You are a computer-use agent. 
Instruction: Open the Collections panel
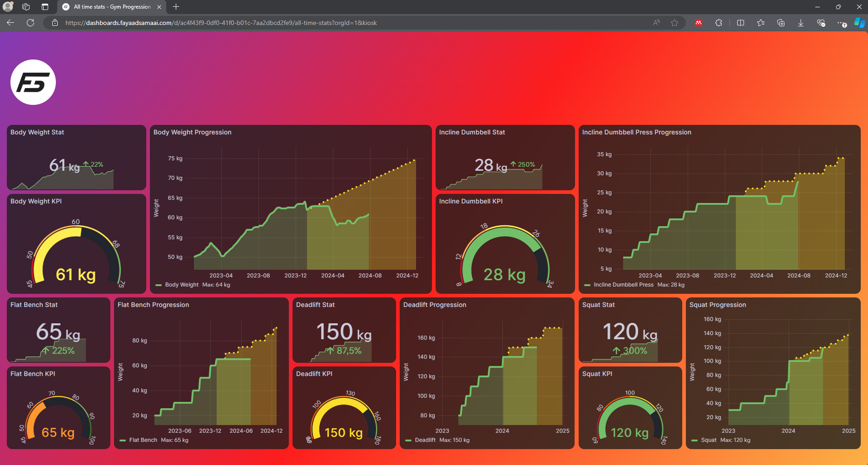tap(781, 23)
